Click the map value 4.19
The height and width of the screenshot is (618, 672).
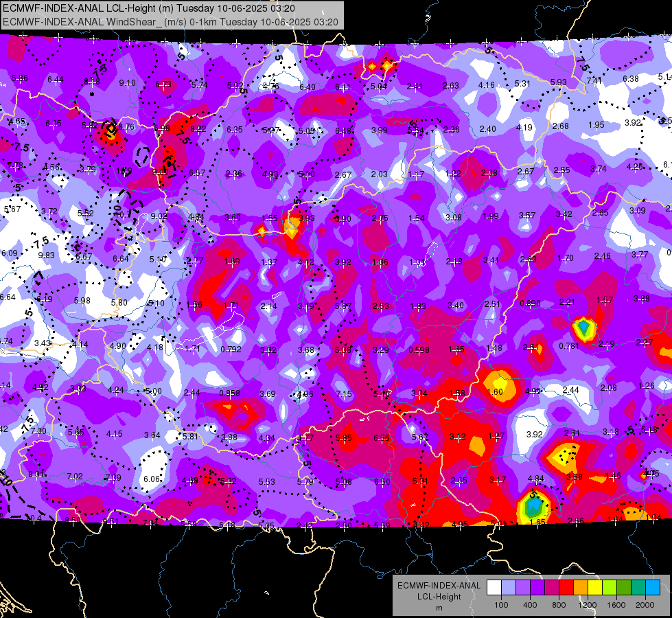pos(524,127)
